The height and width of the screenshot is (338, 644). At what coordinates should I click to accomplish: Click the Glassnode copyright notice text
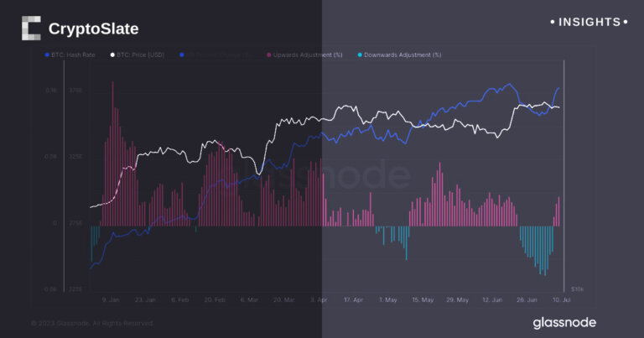tap(92, 323)
